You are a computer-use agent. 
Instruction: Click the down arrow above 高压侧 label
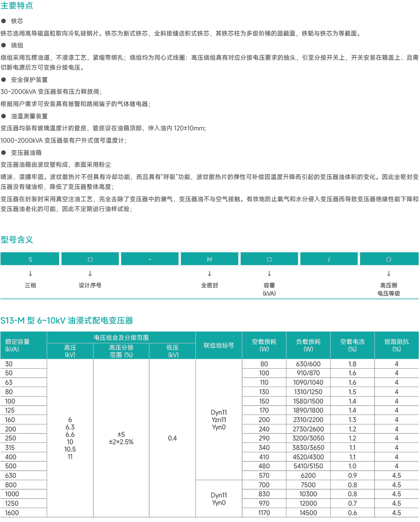pos(388,274)
